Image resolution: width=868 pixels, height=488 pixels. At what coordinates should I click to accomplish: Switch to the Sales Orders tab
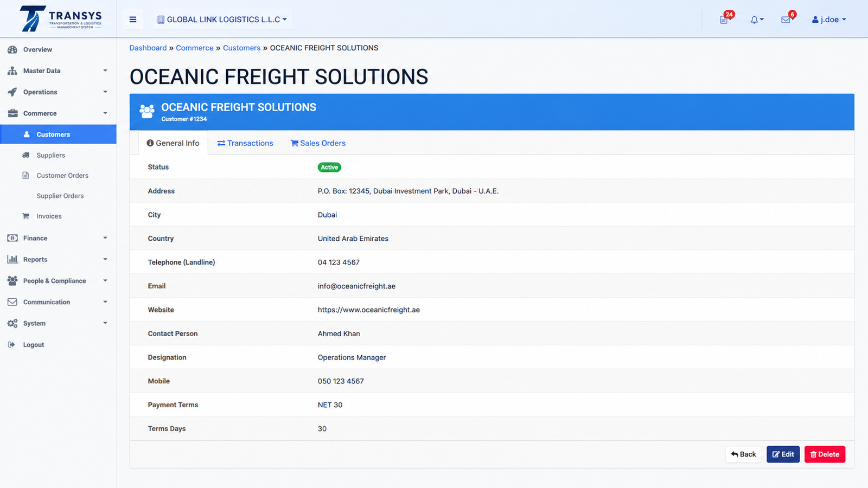coord(318,143)
